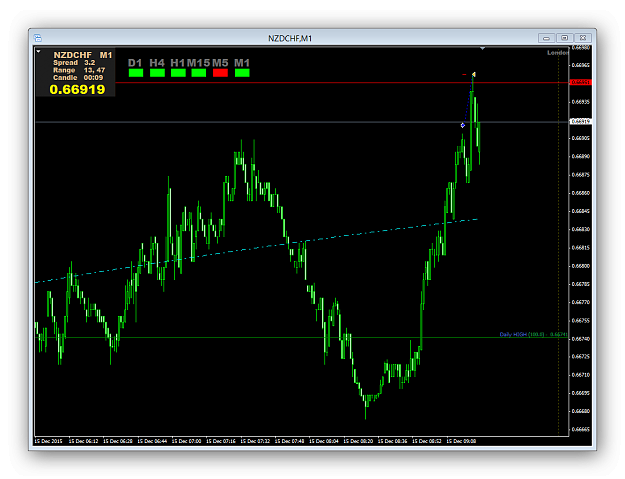Click the D1 timeframe label
The image size is (625, 479).
[135, 63]
